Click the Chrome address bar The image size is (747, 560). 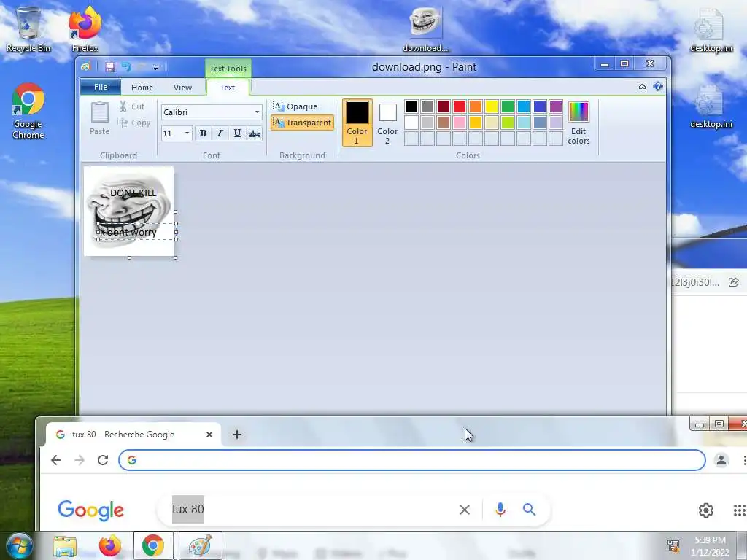pyautogui.click(x=412, y=460)
